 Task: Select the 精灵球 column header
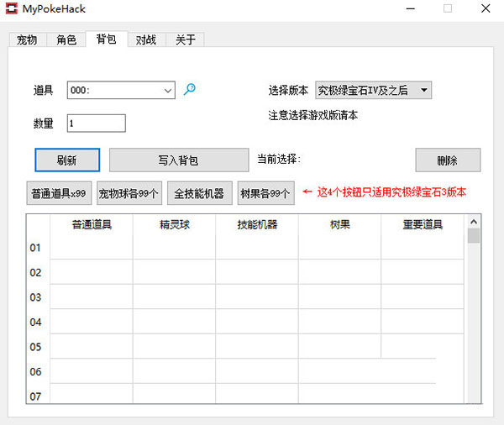pos(174,224)
